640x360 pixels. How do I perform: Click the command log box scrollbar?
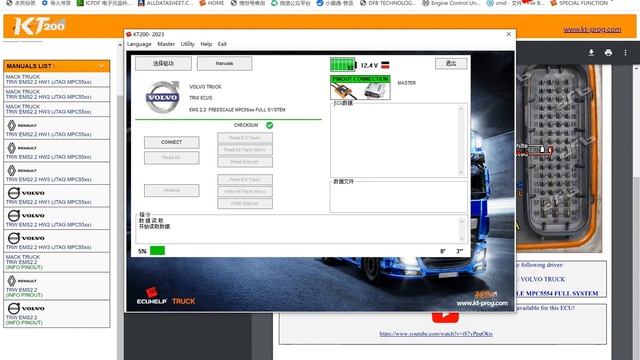pos(462,229)
